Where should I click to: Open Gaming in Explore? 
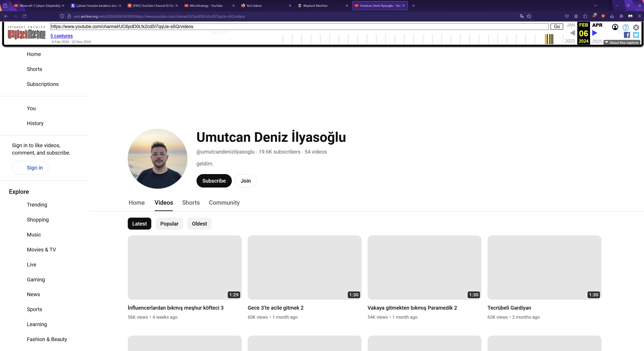(36, 280)
